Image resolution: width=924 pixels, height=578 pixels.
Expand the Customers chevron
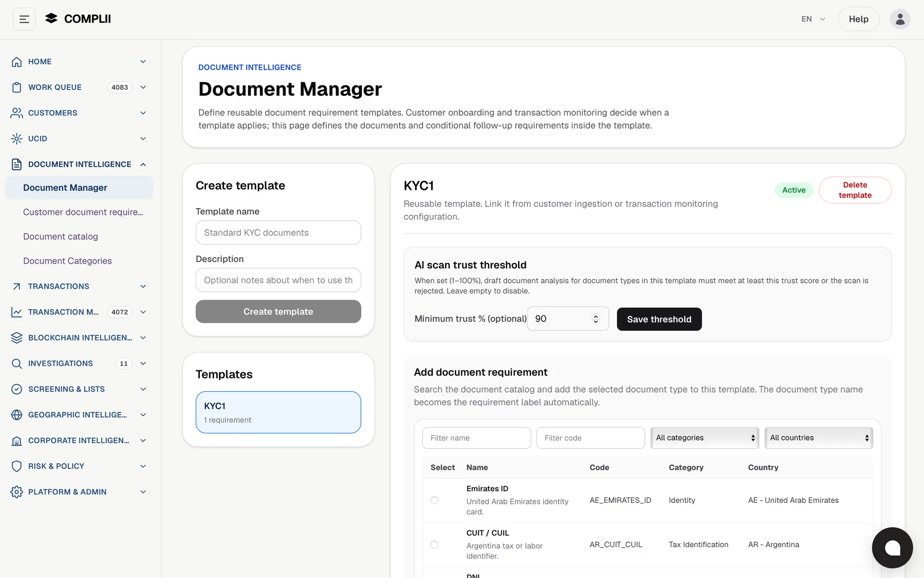[143, 113]
